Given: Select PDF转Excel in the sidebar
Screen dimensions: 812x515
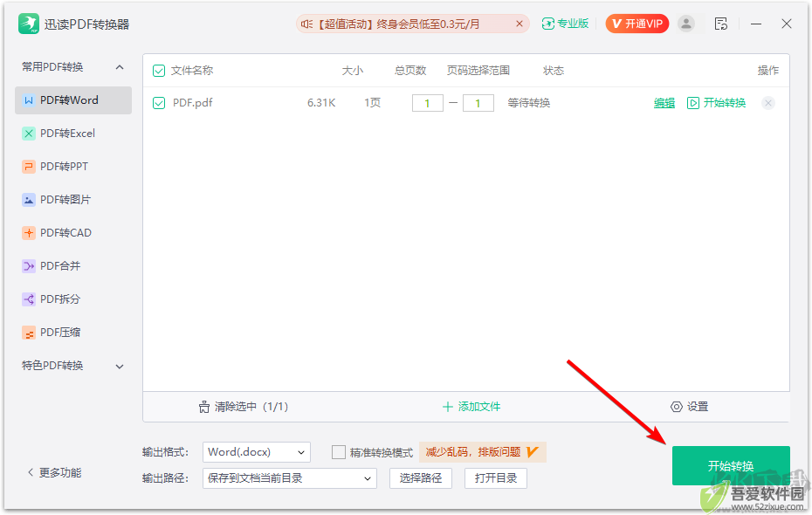Looking at the screenshot, I should tap(73, 134).
